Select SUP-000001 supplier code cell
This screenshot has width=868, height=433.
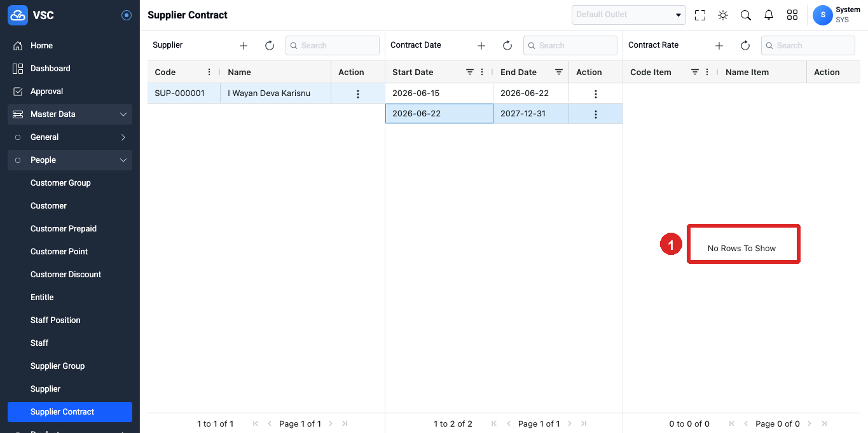(184, 93)
